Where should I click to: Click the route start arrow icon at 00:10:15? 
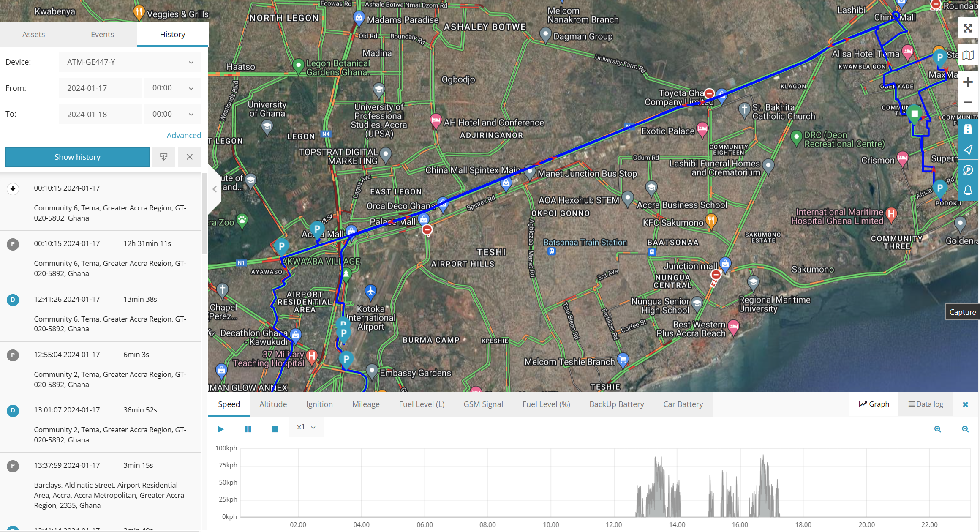tap(13, 188)
